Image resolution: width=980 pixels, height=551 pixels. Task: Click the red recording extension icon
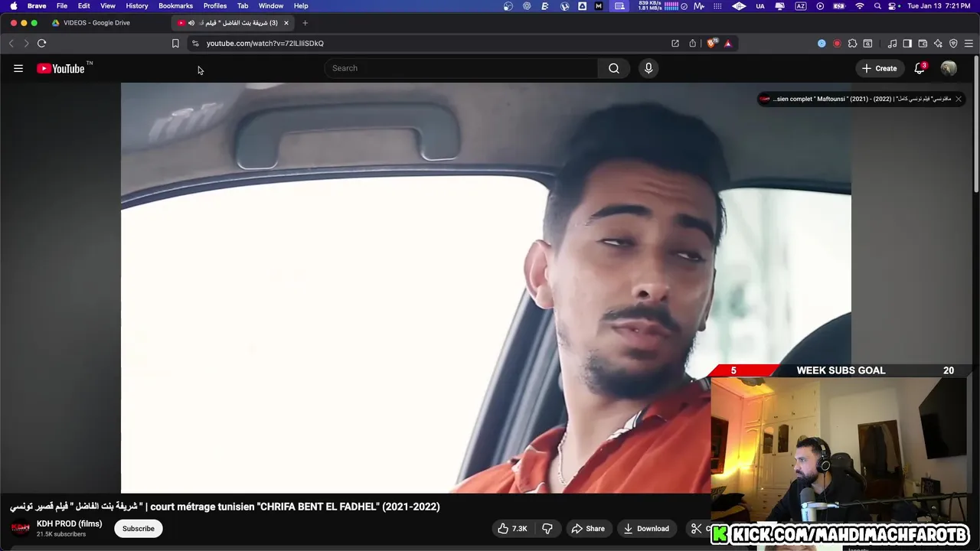pyautogui.click(x=837, y=44)
